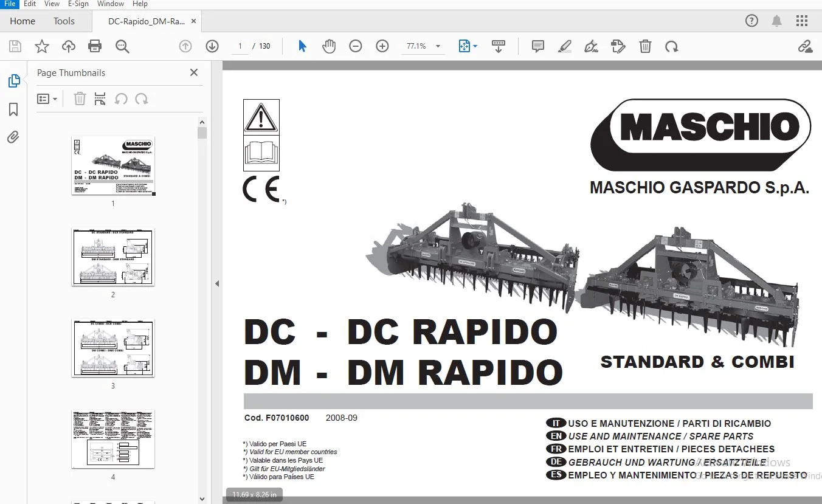Click the delete trash icon in main toolbar

646,46
